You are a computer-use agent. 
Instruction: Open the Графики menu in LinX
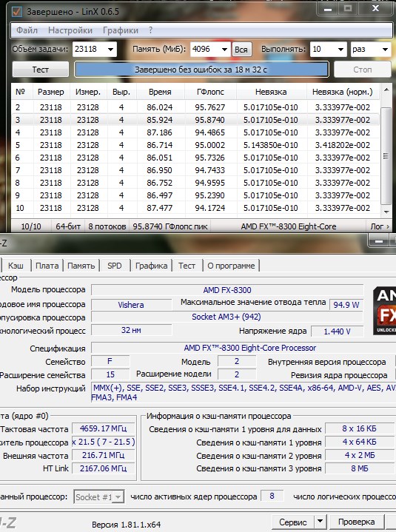click(x=121, y=30)
